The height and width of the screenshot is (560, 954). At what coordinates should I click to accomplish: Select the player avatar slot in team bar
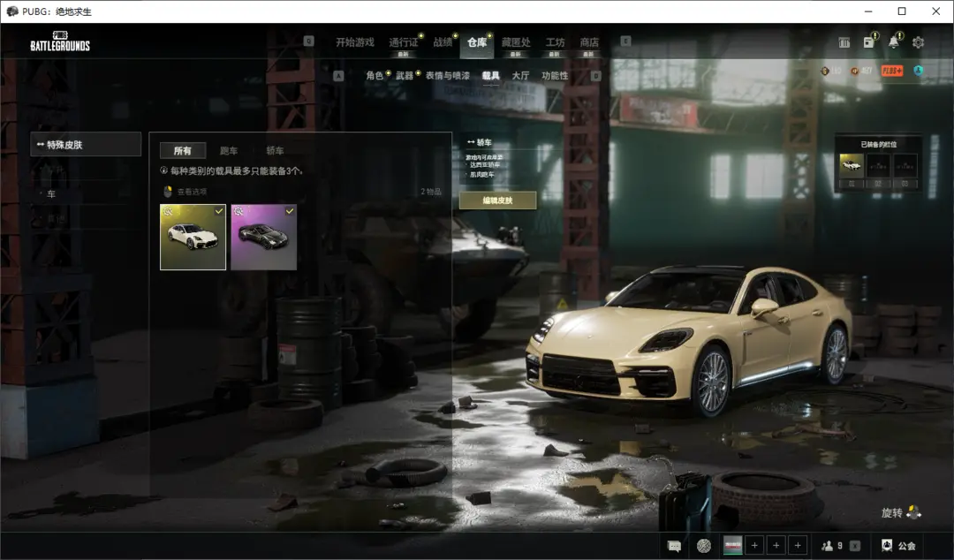coord(732,545)
